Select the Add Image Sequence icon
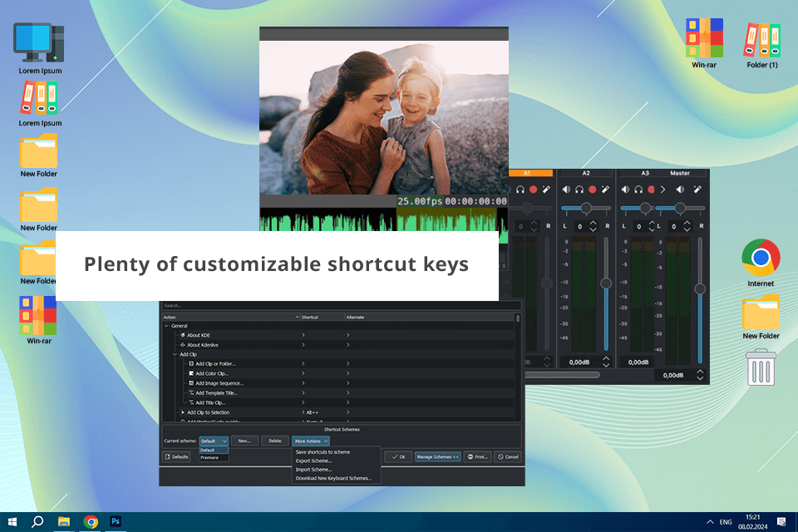798x532 pixels. [191, 383]
